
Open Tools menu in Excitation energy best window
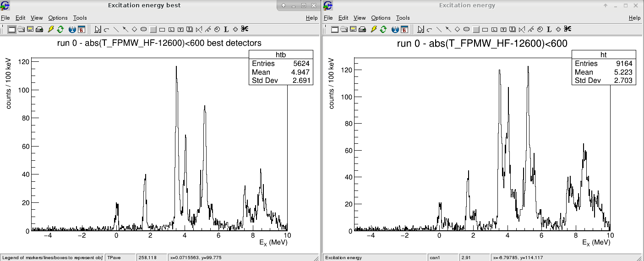tap(80, 18)
